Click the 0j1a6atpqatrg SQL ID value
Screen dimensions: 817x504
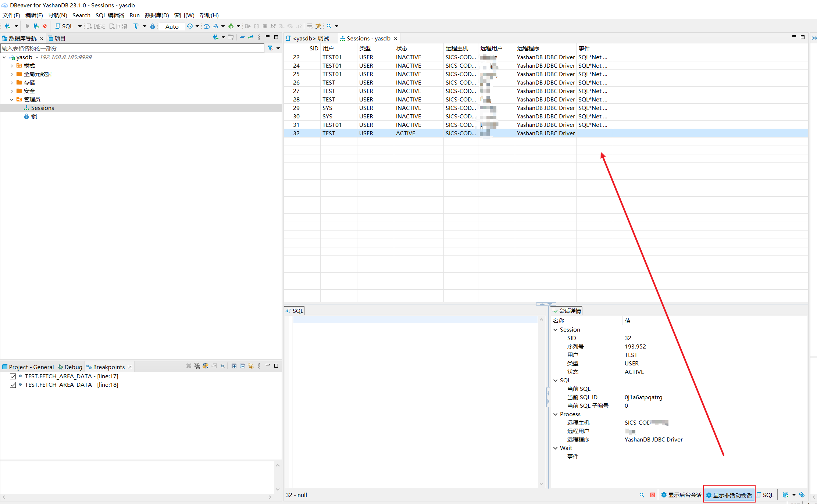click(x=643, y=397)
